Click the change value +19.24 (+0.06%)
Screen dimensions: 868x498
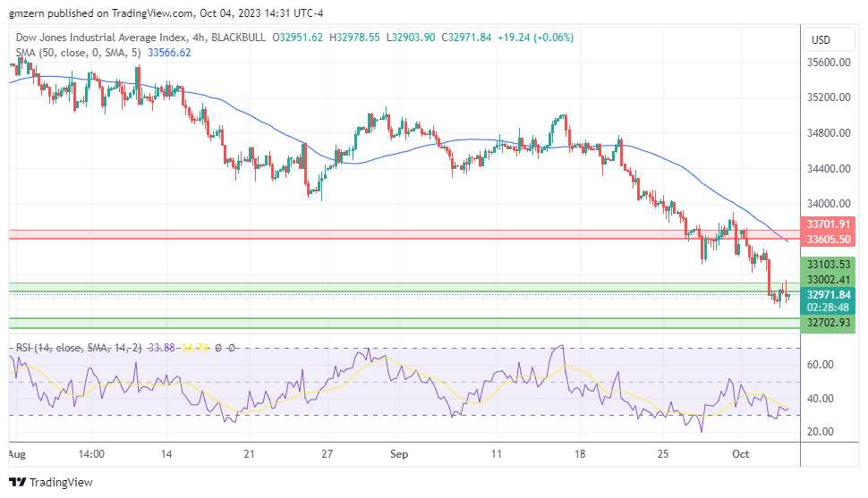(x=535, y=38)
